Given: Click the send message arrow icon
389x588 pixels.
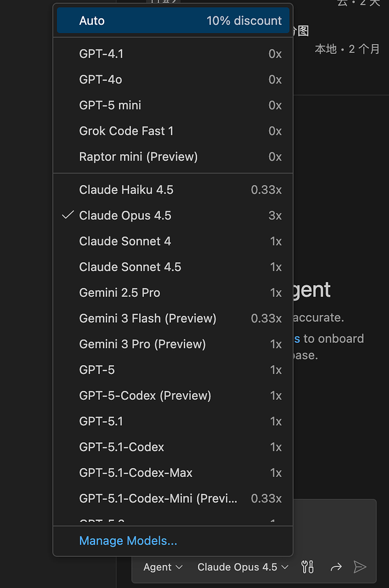Looking at the screenshot, I should tap(360, 567).
